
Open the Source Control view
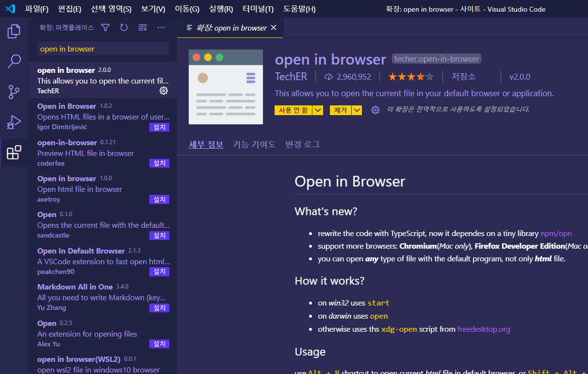[14, 92]
